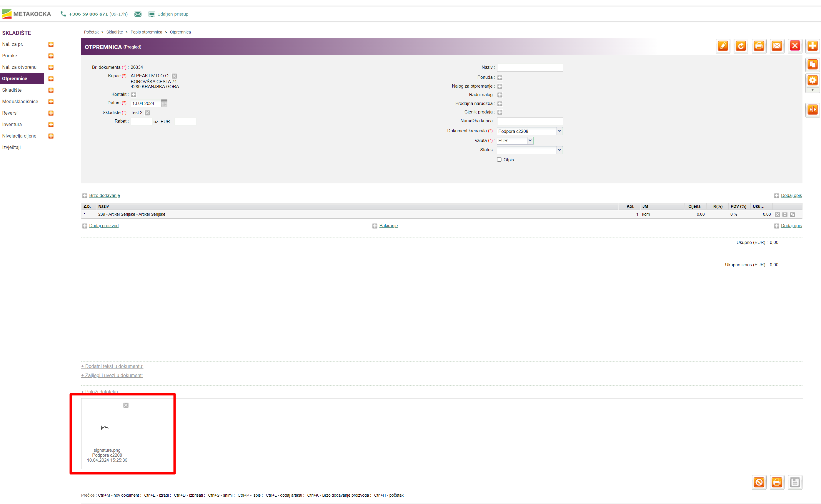Click the email envelope toolbar icon
Viewport: 821px width, 504px height.
tap(777, 46)
